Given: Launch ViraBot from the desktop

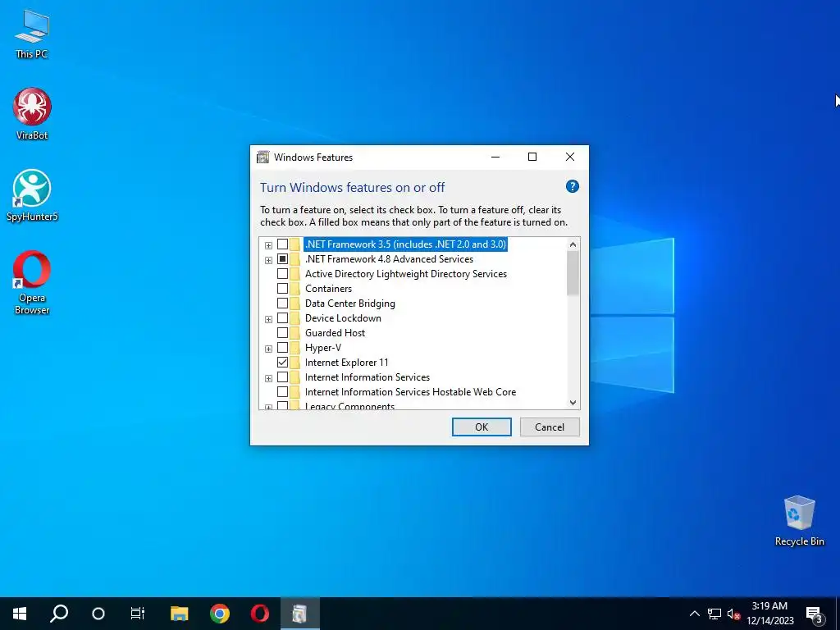Looking at the screenshot, I should pos(32,113).
